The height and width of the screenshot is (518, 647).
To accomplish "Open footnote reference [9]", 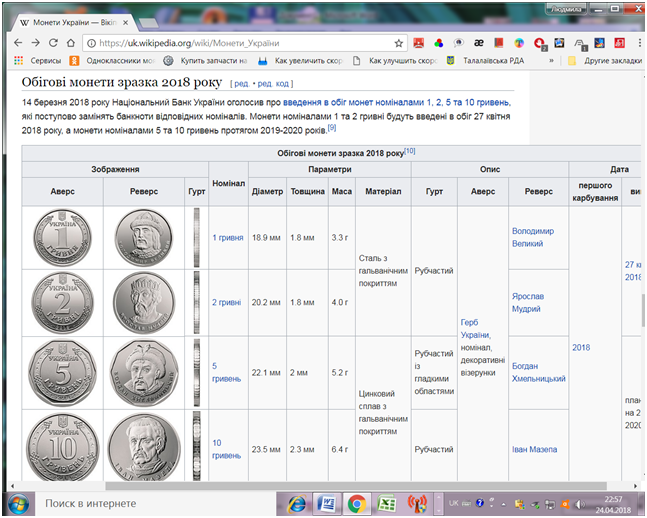I will 332,128.
